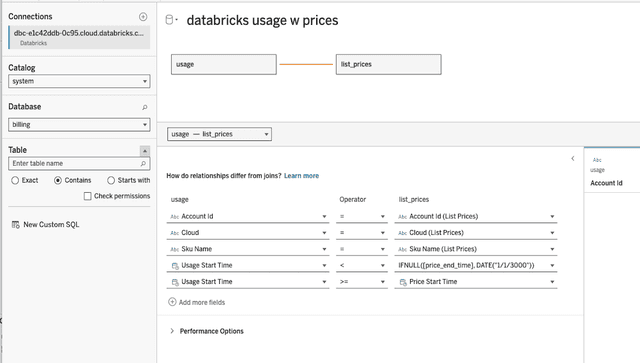Enable the Check permissions checkbox
The width and height of the screenshot is (640, 363).
[87, 196]
